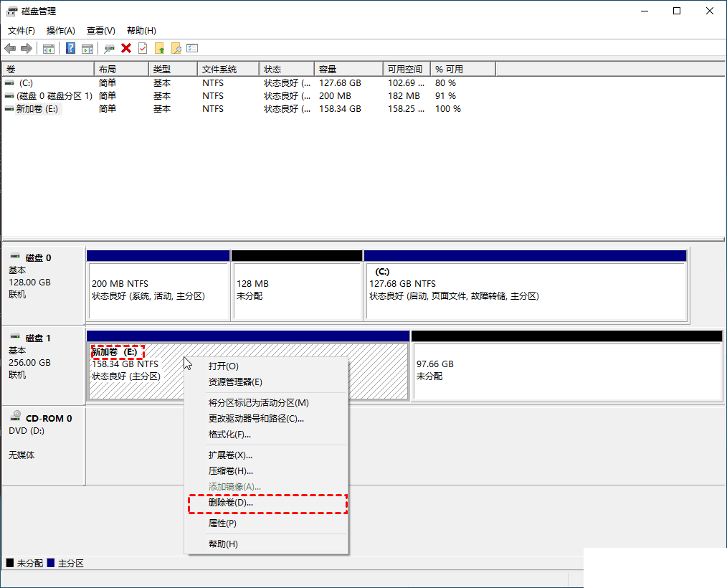Click the Back arrow toolbar icon
This screenshot has height=588, width=727.
pyautogui.click(x=10, y=48)
